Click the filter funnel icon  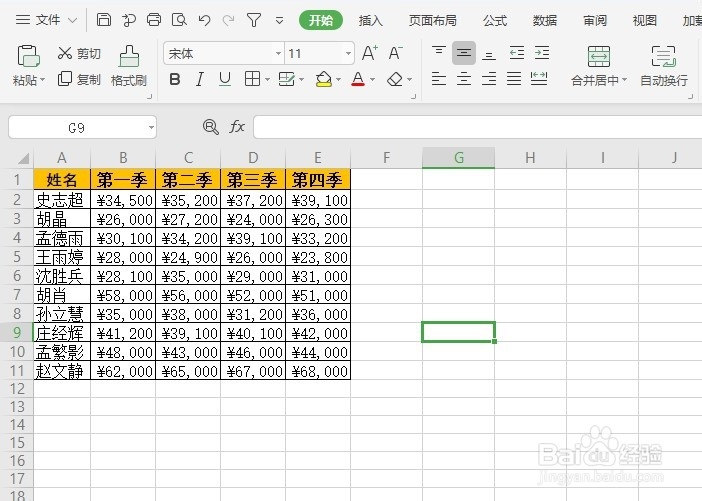254,20
